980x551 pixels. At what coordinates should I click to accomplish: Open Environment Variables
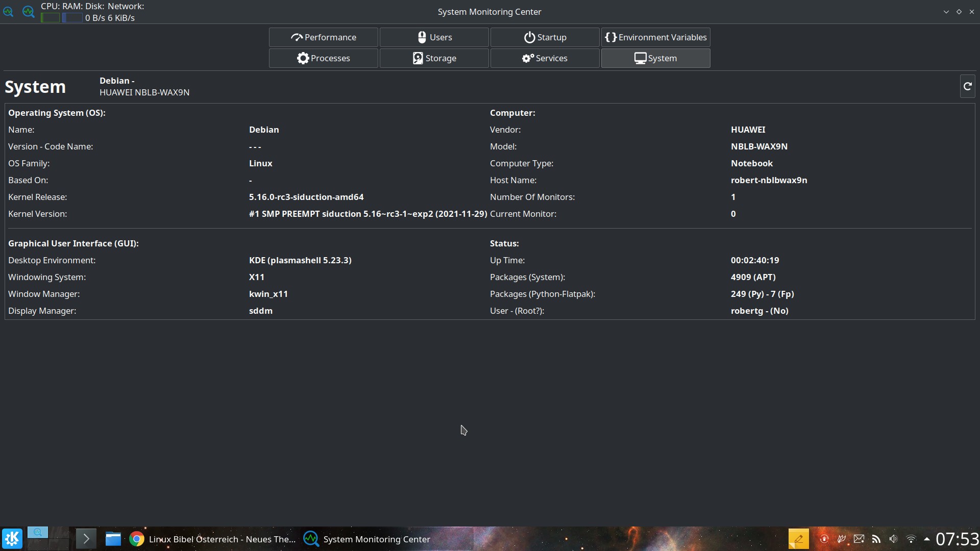(x=655, y=37)
